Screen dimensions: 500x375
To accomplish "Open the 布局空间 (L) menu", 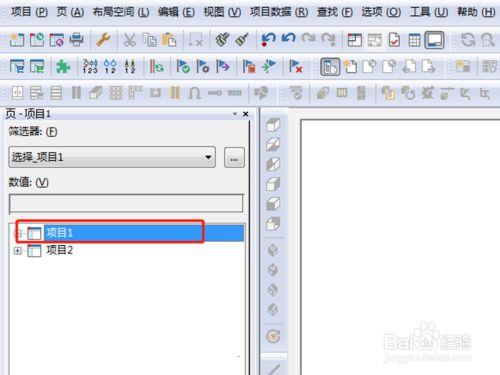I will click(x=121, y=12).
